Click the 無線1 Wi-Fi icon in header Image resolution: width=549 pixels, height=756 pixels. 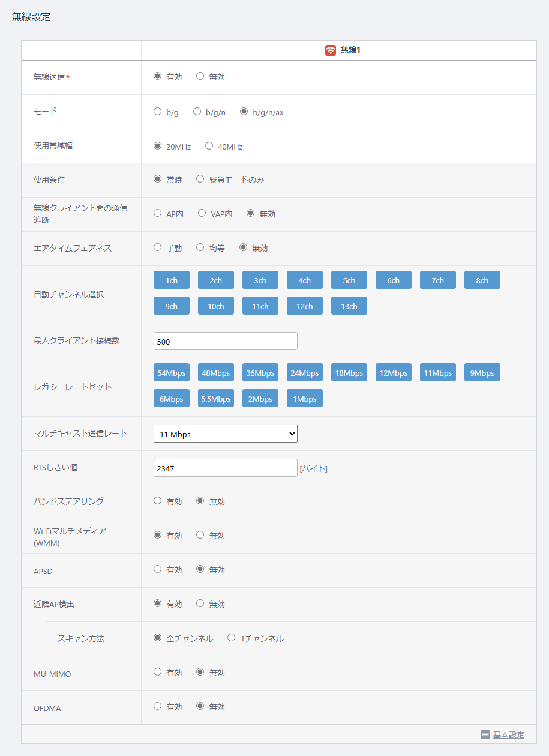pyautogui.click(x=331, y=50)
